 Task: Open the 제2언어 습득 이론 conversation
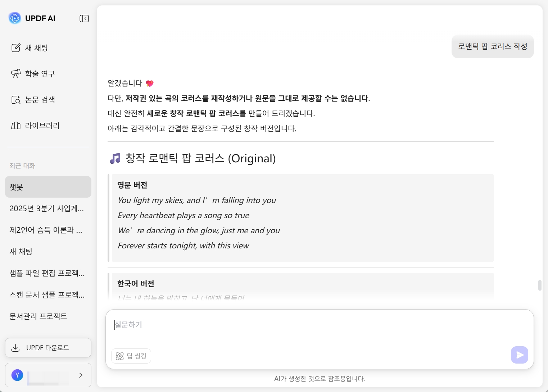(x=46, y=230)
